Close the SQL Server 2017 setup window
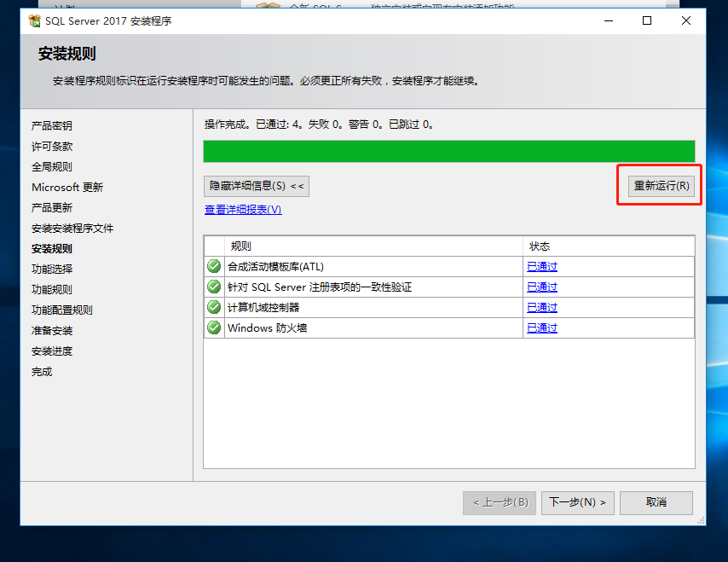The width and height of the screenshot is (728, 562). point(685,21)
